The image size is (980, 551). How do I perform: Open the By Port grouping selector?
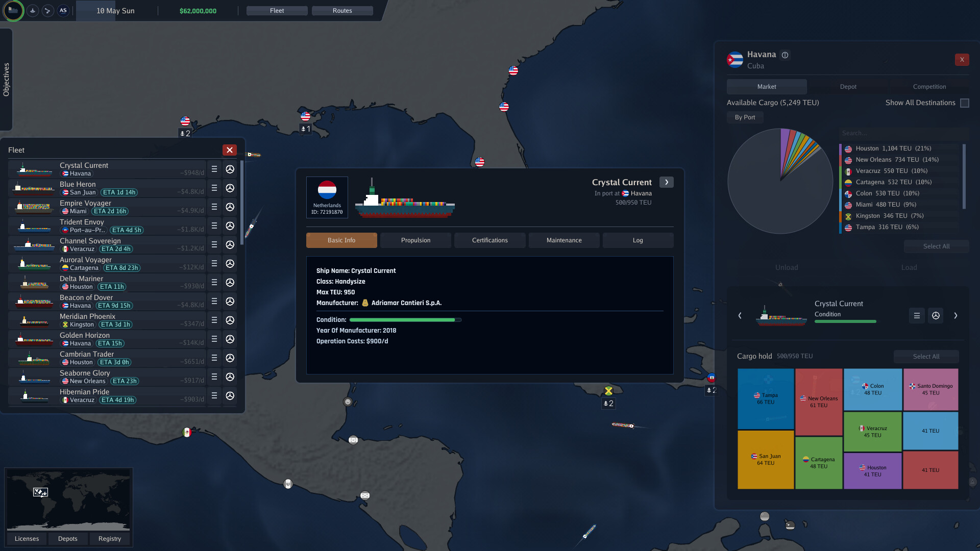pos(745,117)
